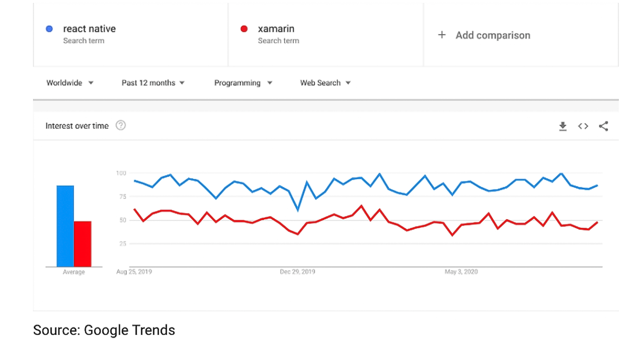Screen dimensions: 644x357
Task: Click the blue Average bar
Action: click(x=66, y=224)
